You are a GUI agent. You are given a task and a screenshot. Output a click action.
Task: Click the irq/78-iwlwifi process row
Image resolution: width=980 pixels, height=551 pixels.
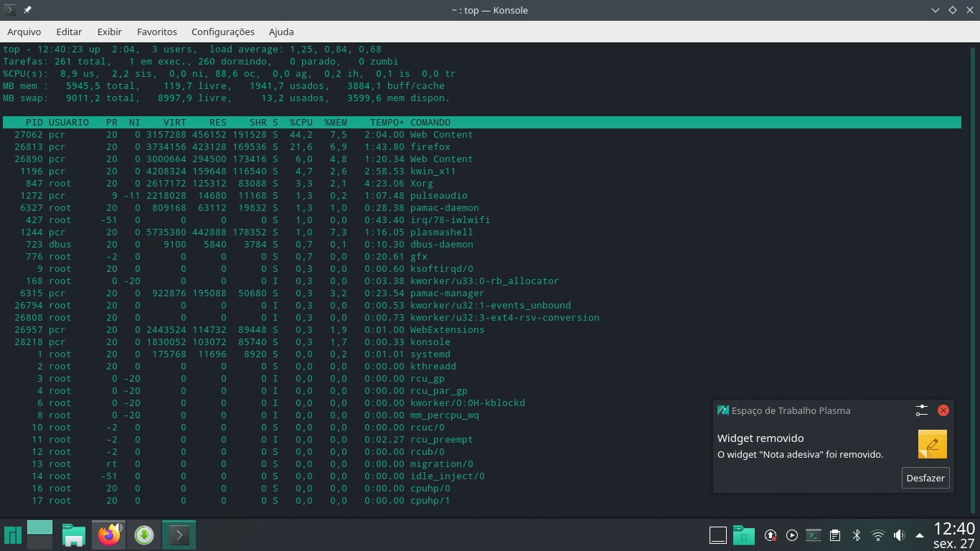coord(482,220)
